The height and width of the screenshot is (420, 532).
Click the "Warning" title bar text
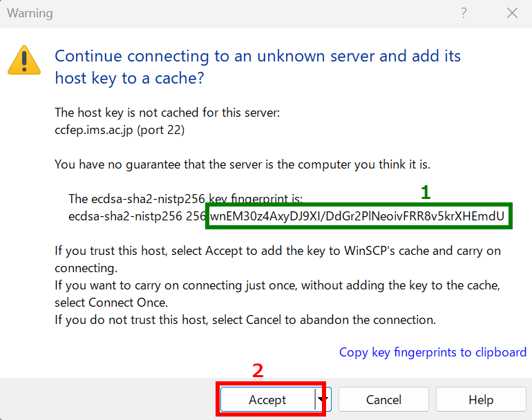[29, 13]
